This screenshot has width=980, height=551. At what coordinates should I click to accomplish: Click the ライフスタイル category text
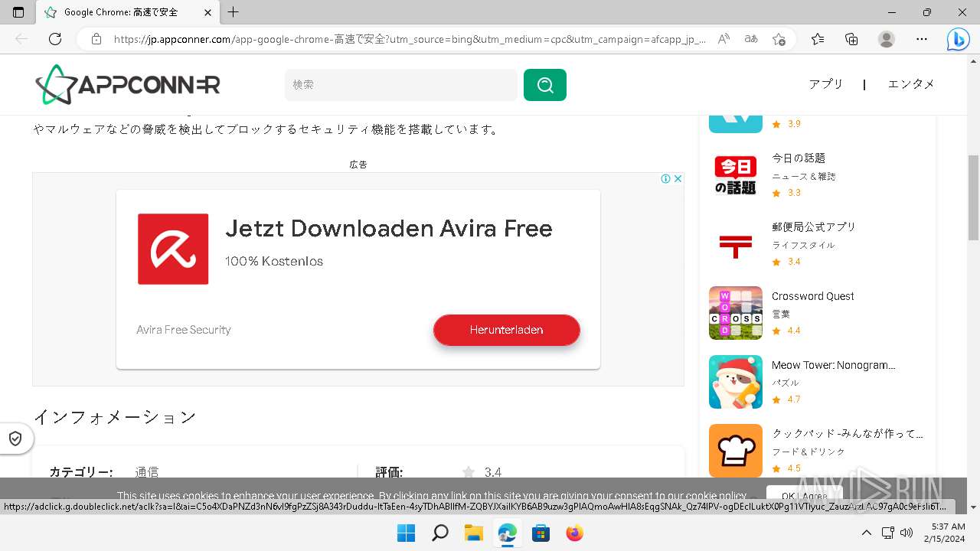click(803, 245)
